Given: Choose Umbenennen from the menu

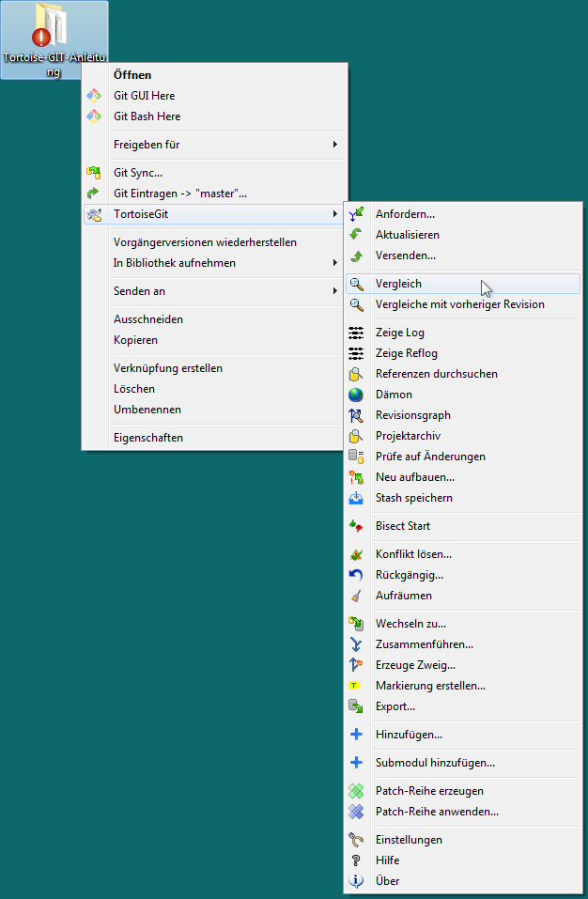Looking at the screenshot, I should tap(214, 410).
